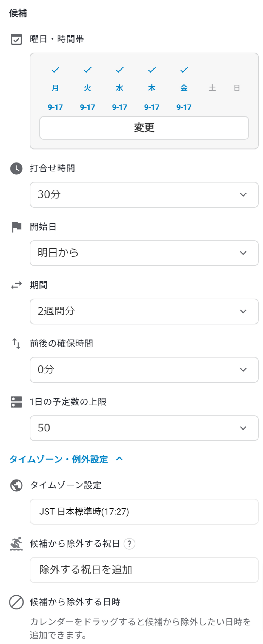The image size is (263, 644).
Task: Click the blocked circle icon for 除外する日時
Action: click(16, 602)
